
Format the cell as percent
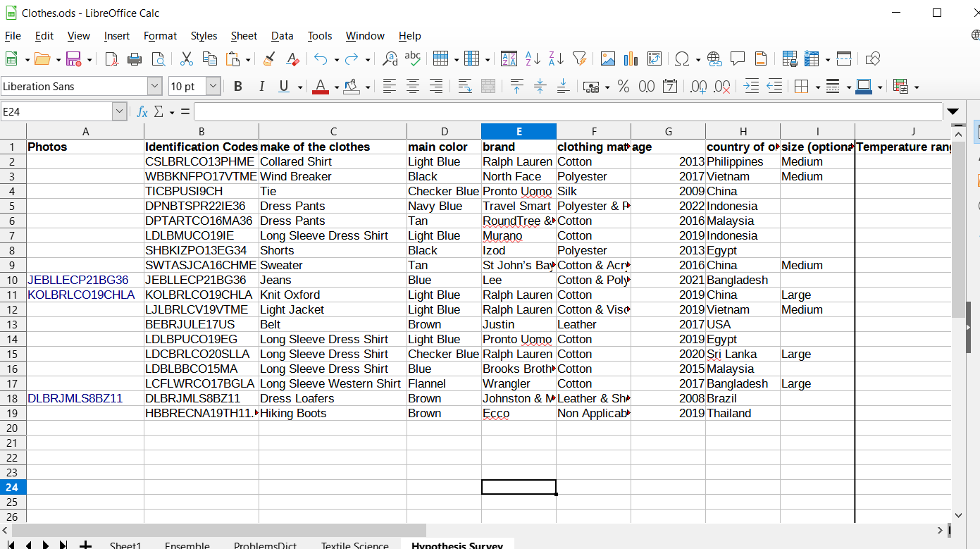click(624, 86)
